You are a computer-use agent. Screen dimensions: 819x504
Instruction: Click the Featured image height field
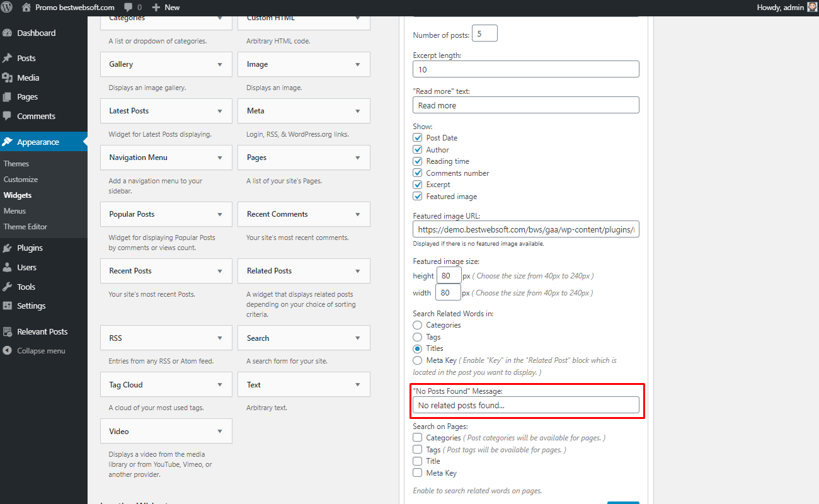tap(449, 275)
